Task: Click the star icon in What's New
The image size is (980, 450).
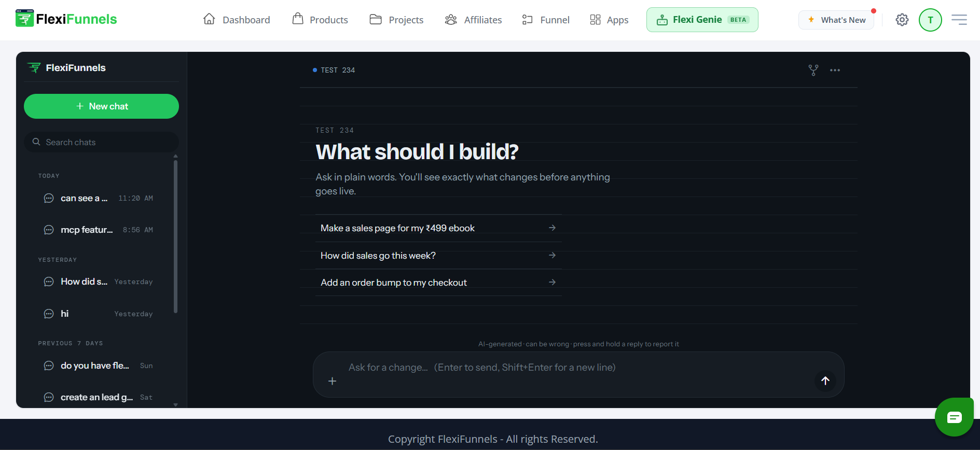Action: click(x=811, y=20)
